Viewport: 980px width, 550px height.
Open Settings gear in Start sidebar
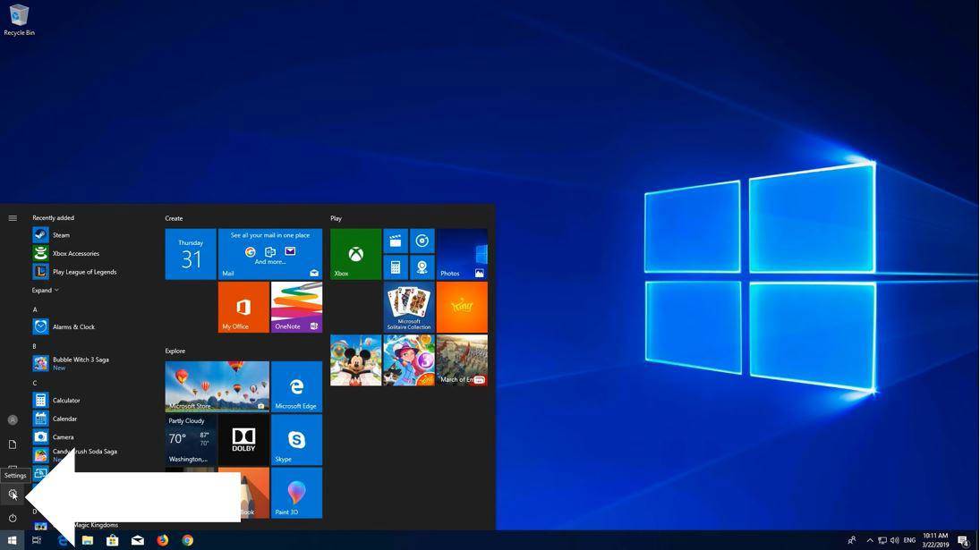13,494
